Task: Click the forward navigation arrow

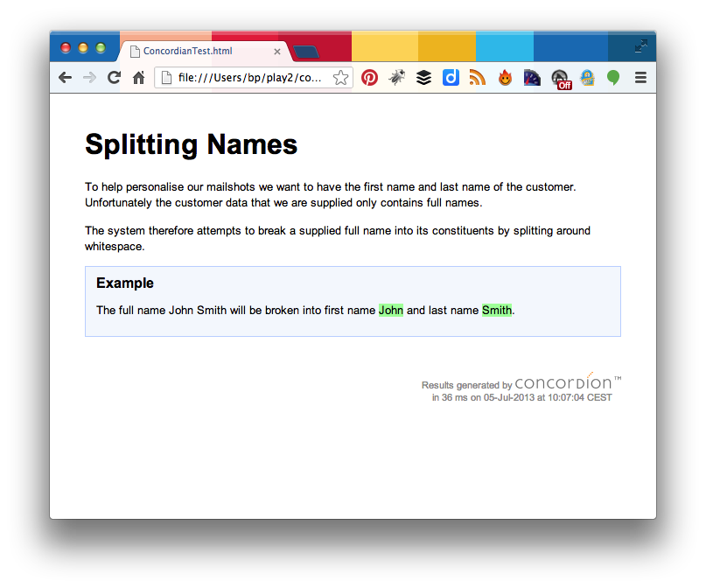Action: pyautogui.click(x=89, y=78)
